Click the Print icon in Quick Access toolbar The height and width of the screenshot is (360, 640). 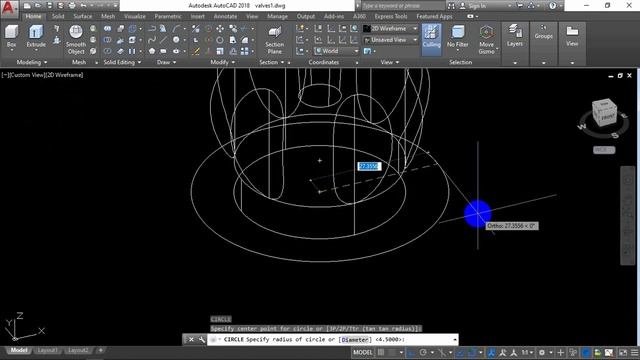tap(72, 6)
